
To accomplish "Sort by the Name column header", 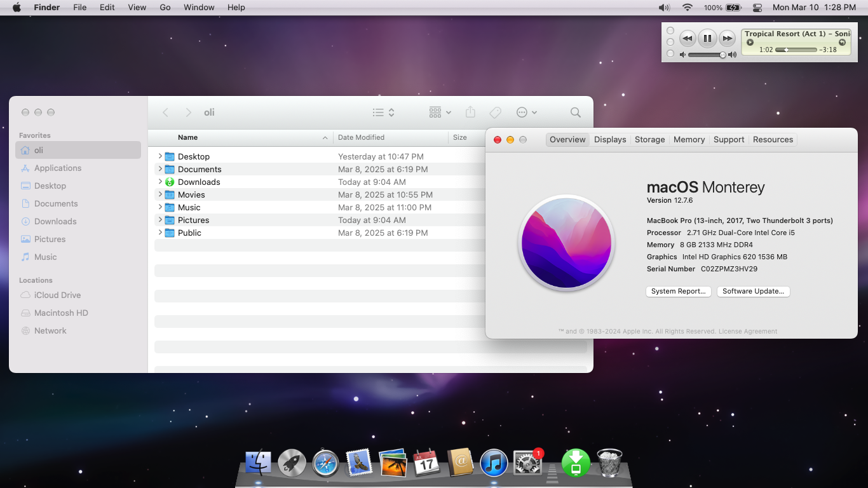I will point(244,137).
